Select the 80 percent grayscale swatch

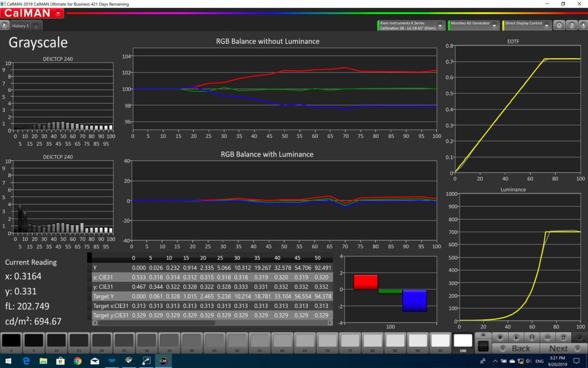372,342
